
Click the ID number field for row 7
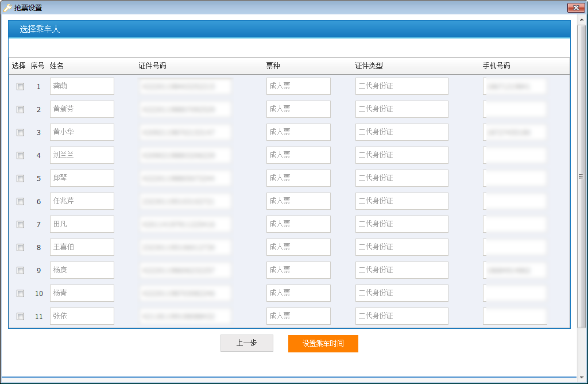(x=185, y=224)
